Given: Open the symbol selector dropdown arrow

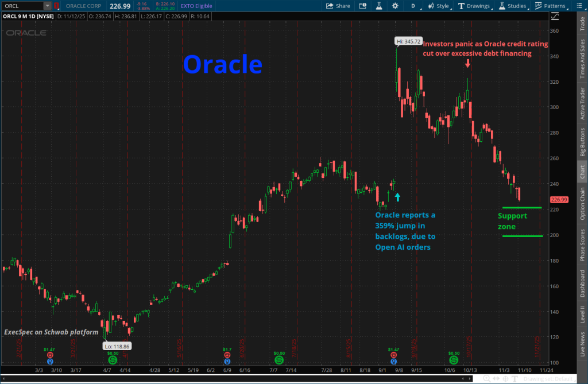Looking at the screenshot, I should point(47,6).
